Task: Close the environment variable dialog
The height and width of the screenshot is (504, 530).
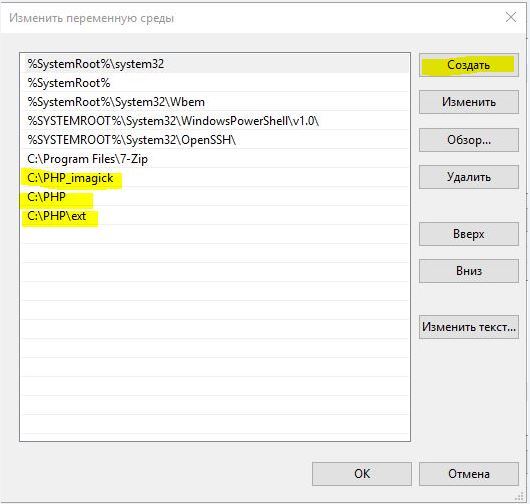Action: (x=511, y=17)
